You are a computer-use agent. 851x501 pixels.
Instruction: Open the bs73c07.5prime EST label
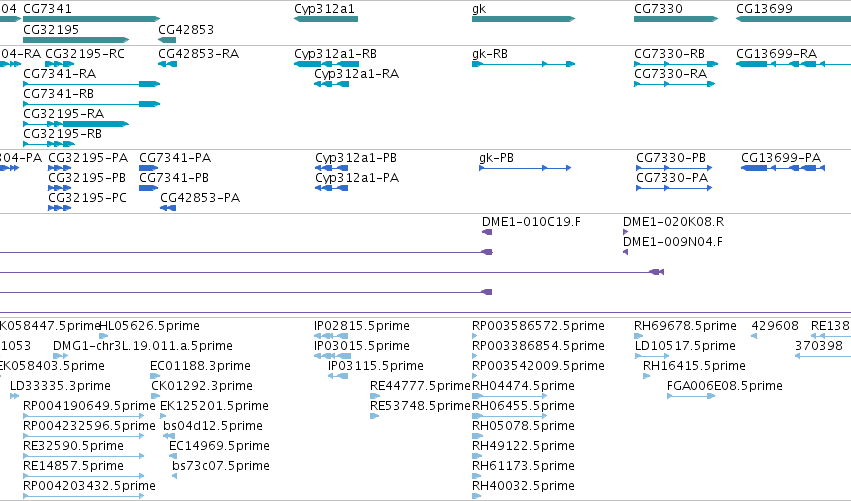(221, 466)
